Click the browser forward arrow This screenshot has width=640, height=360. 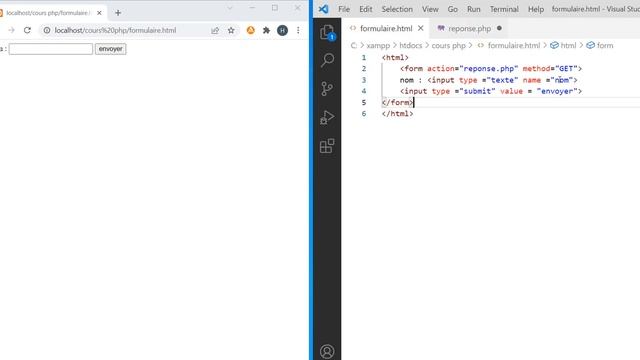tap(11, 30)
